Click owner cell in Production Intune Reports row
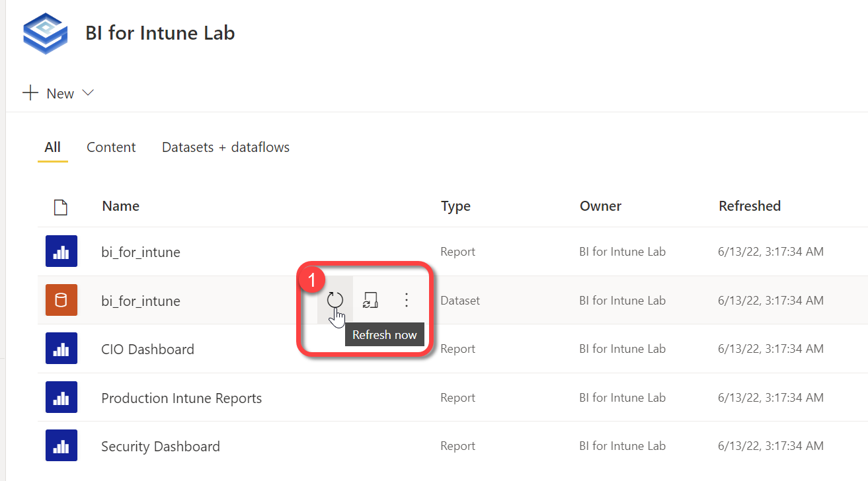 [x=622, y=398]
